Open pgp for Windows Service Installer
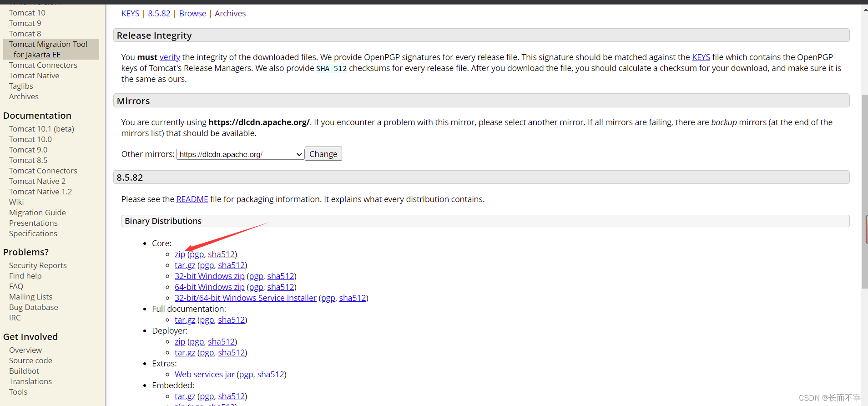 pos(328,298)
